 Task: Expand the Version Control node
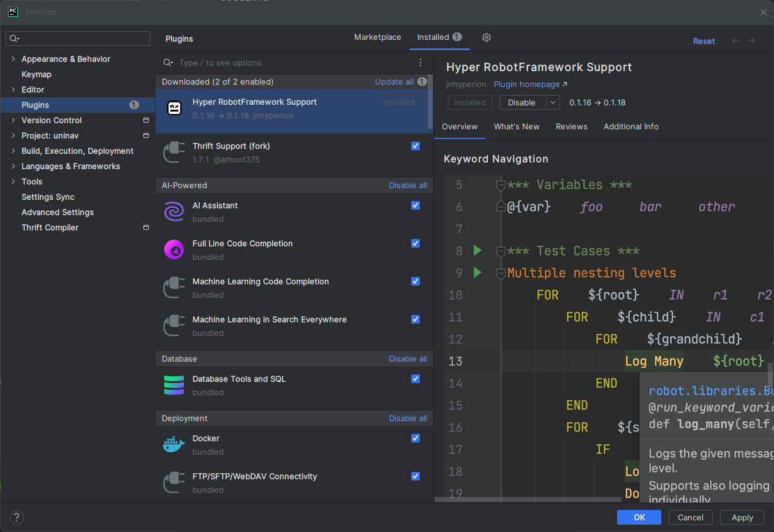pos(13,120)
